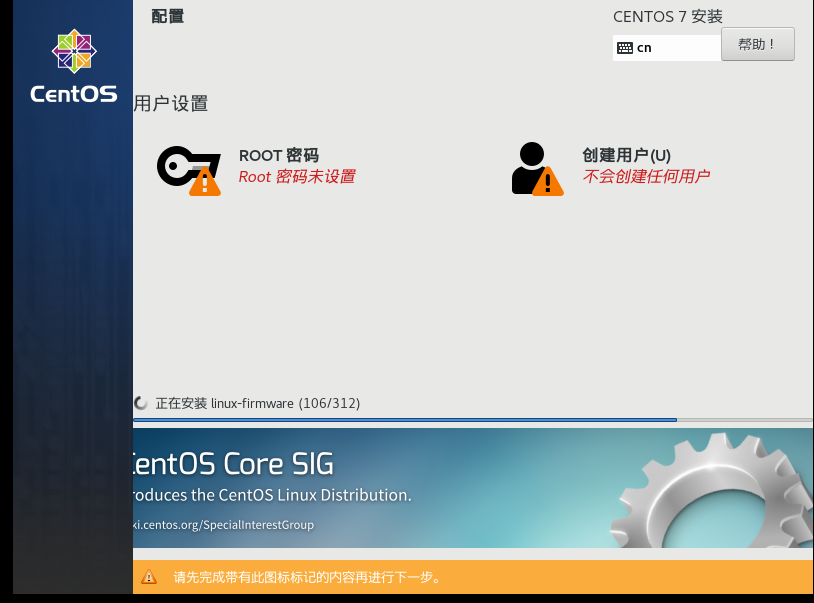Click CENTOS 7 安装 title text
Viewport: 814px width, 603px height.
668,17
